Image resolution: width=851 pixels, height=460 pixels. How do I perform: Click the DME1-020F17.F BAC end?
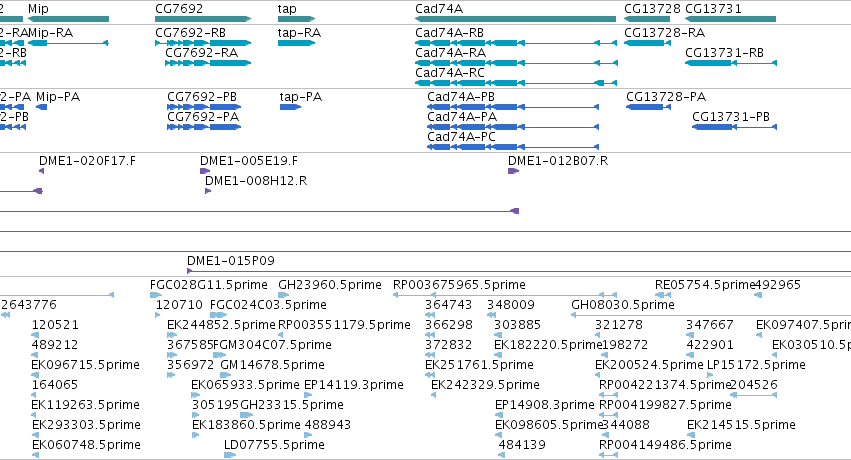pos(41,171)
